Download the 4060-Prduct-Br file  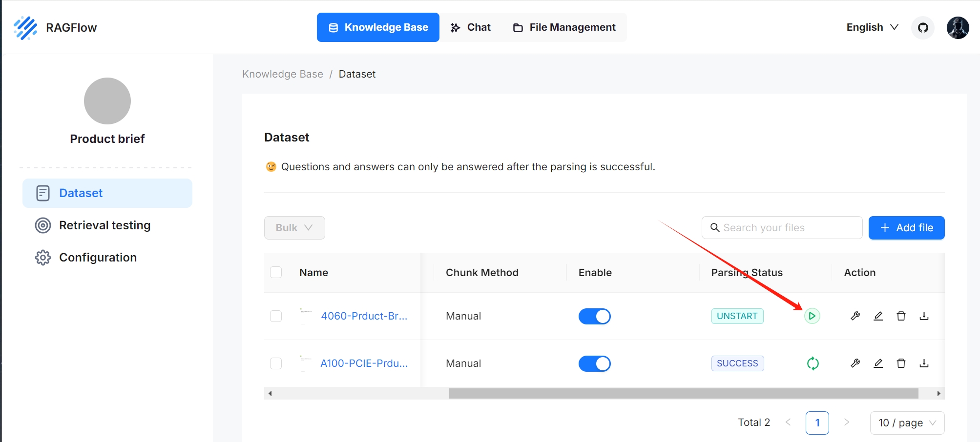tap(924, 316)
